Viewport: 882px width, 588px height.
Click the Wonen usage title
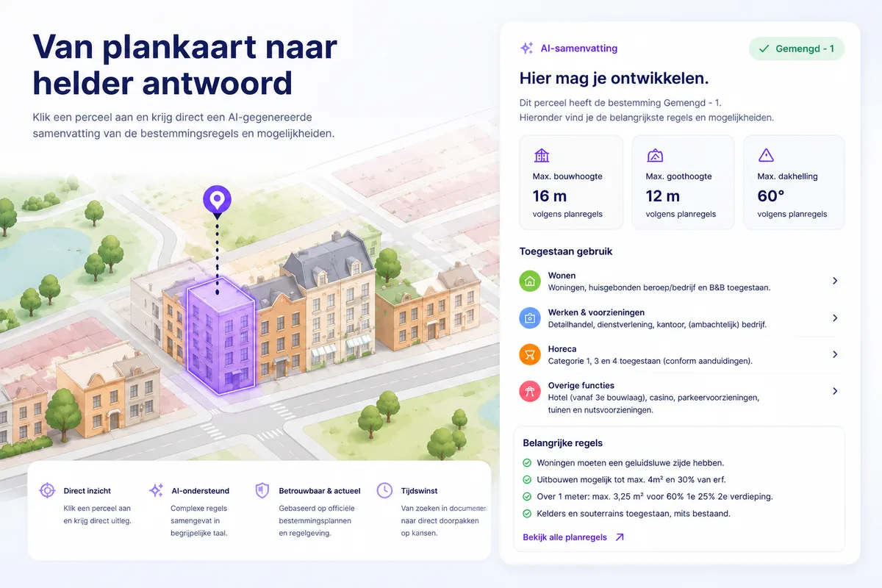click(x=562, y=276)
